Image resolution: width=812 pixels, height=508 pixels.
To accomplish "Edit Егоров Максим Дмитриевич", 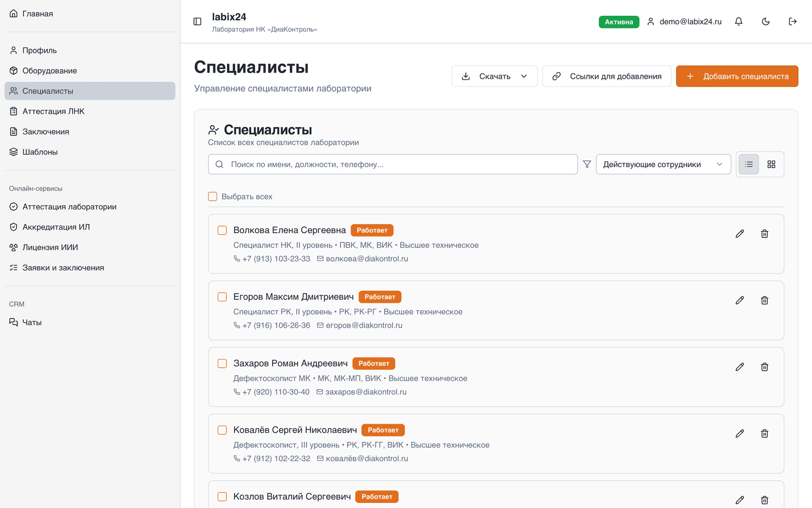I will (x=740, y=300).
